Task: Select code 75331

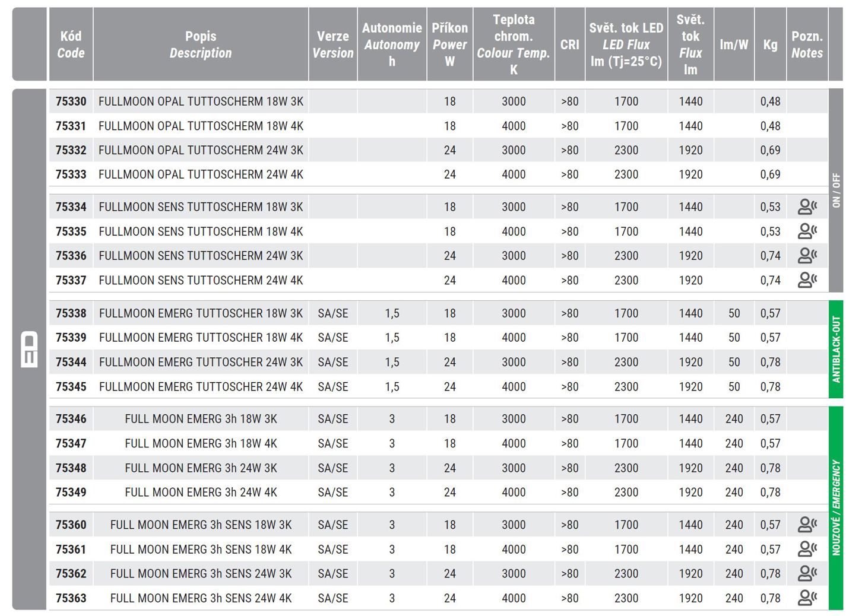Action: [x=71, y=126]
